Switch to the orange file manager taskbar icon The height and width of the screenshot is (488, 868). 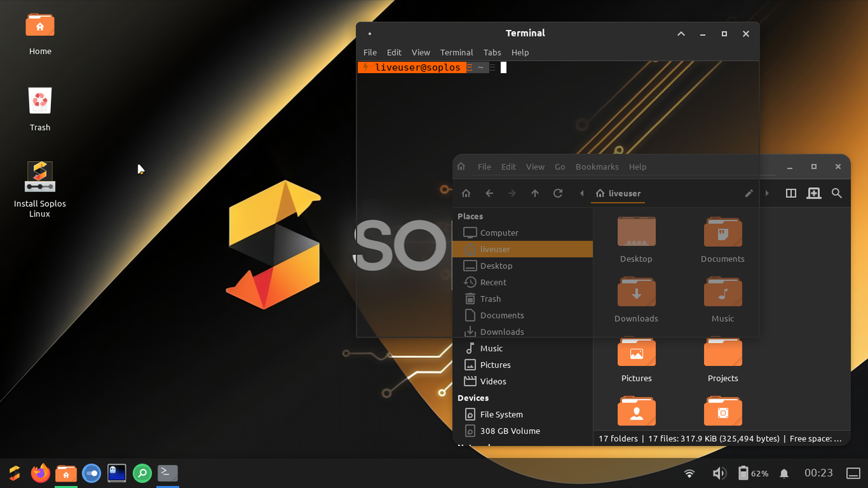(x=66, y=473)
